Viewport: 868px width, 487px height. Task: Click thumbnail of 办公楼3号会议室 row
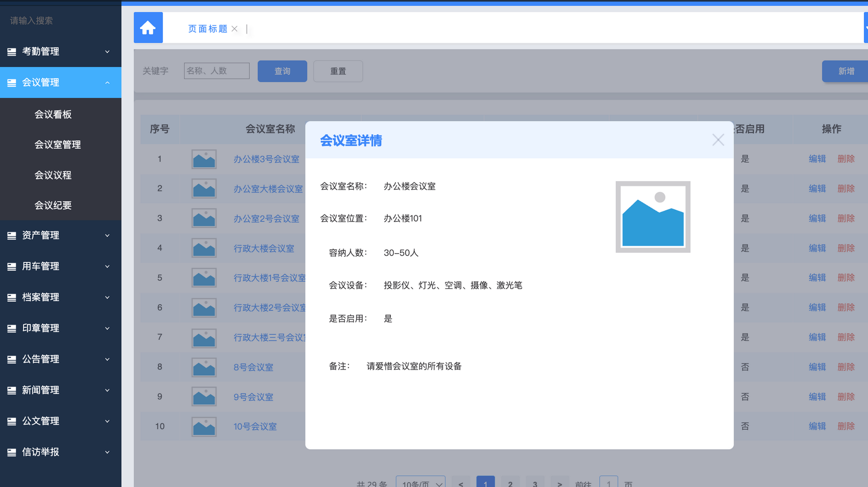(x=204, y=159)
